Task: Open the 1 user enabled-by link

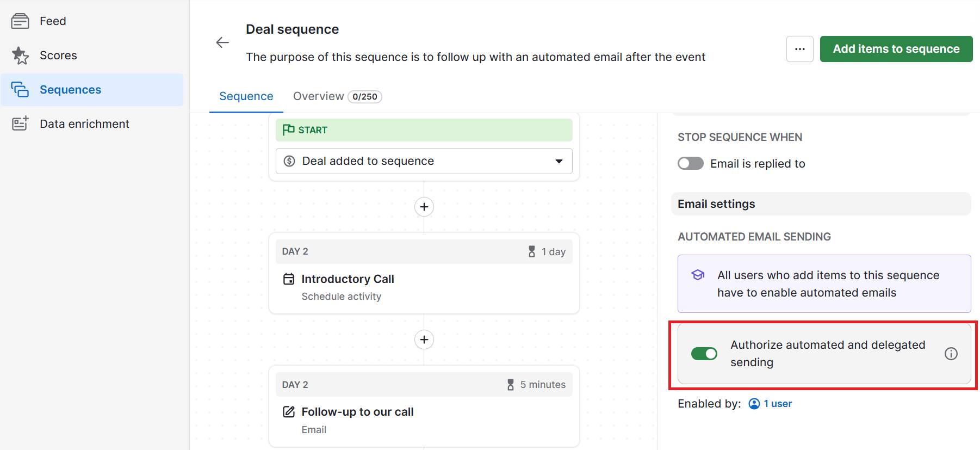Action: (777, 403)
